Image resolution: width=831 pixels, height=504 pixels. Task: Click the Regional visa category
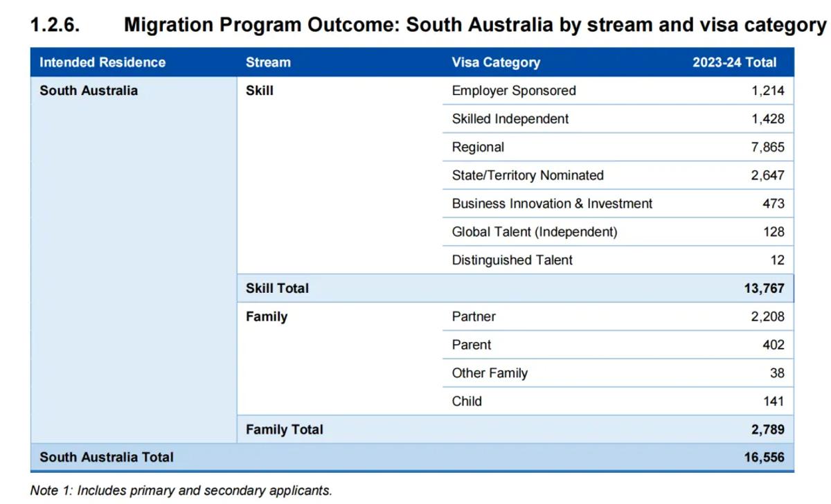[x=478, y=147]
